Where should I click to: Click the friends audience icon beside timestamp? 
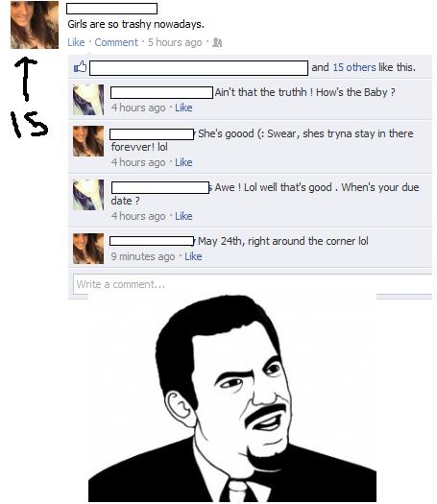(x=217, y=42)
